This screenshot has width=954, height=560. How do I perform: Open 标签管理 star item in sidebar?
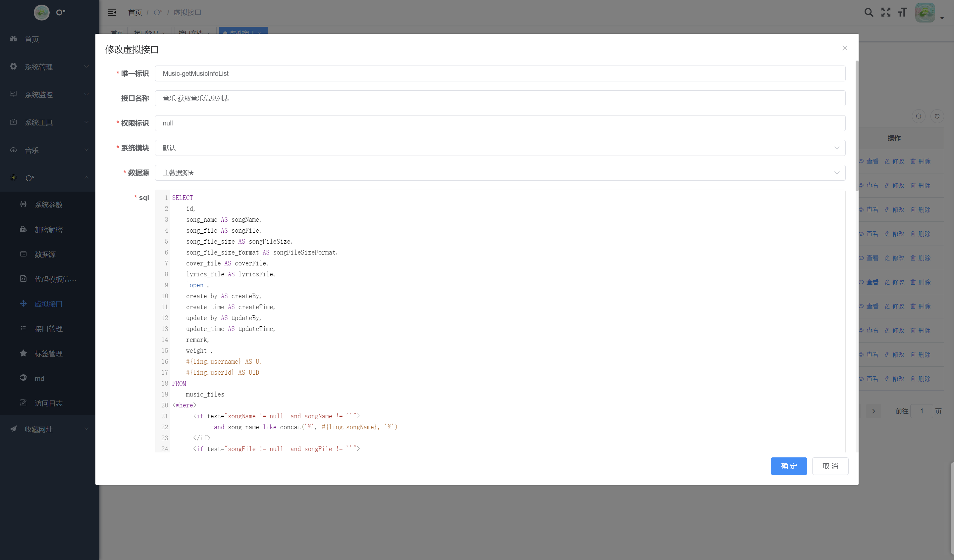click(48, 353)
